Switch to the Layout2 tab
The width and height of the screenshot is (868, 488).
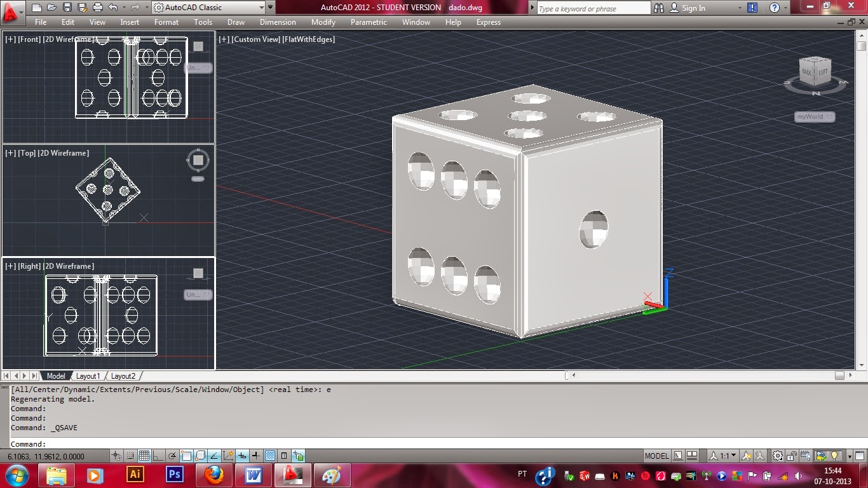click(123, 376)
